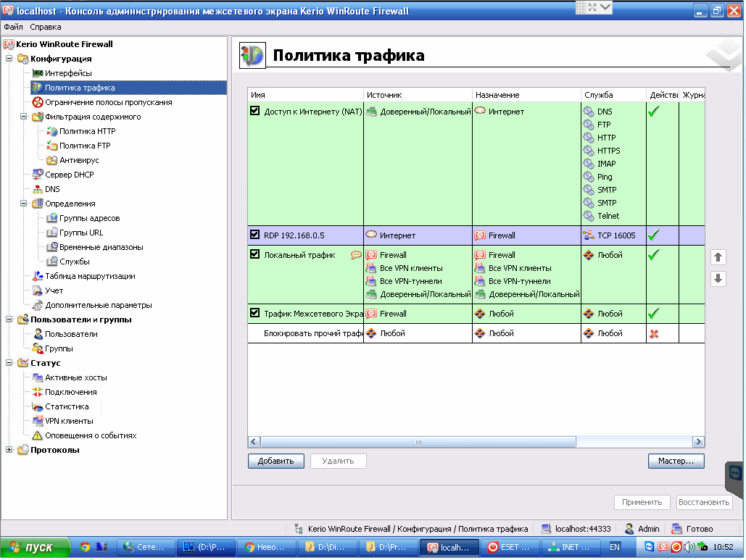Click the Группы users icon
This screenshot has width=746, height=560.
pyautogui.click(x=38, y=349)
